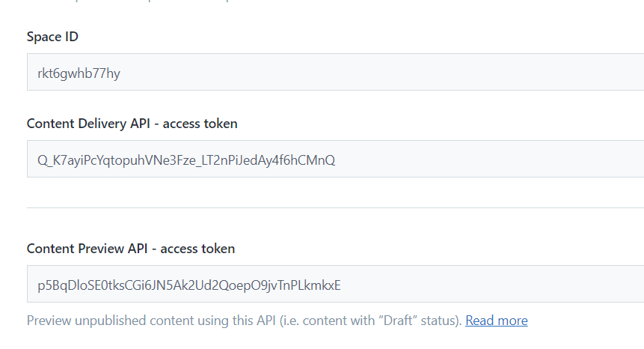Click the Space ID value rkt6gwhb77hy
The height and width of the screenshot is (349, 644).
[79, 73]
